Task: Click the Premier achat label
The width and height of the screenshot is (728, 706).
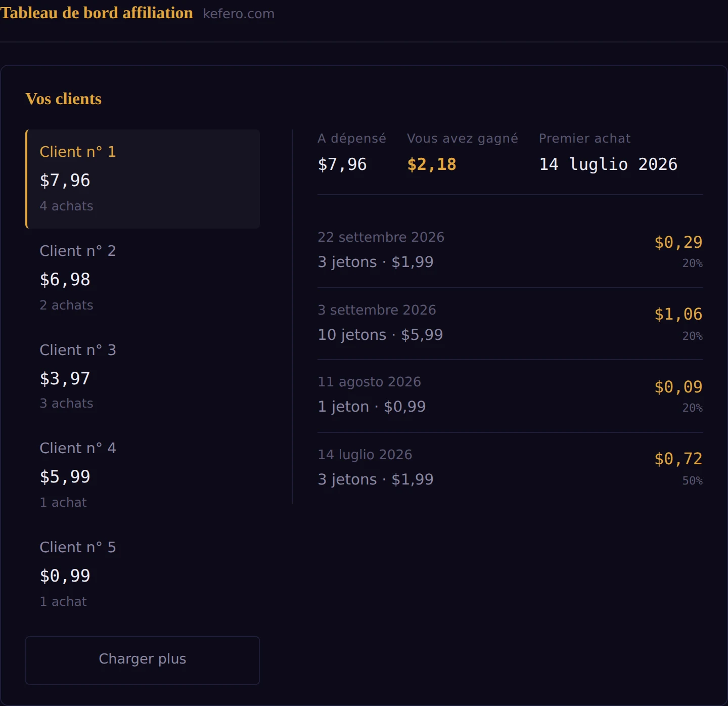Action: point(585,139)
